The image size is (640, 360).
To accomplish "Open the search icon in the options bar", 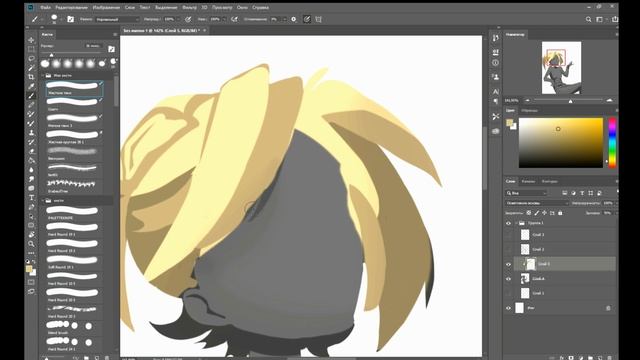I will pyautogui.click(x=588, y=19).
